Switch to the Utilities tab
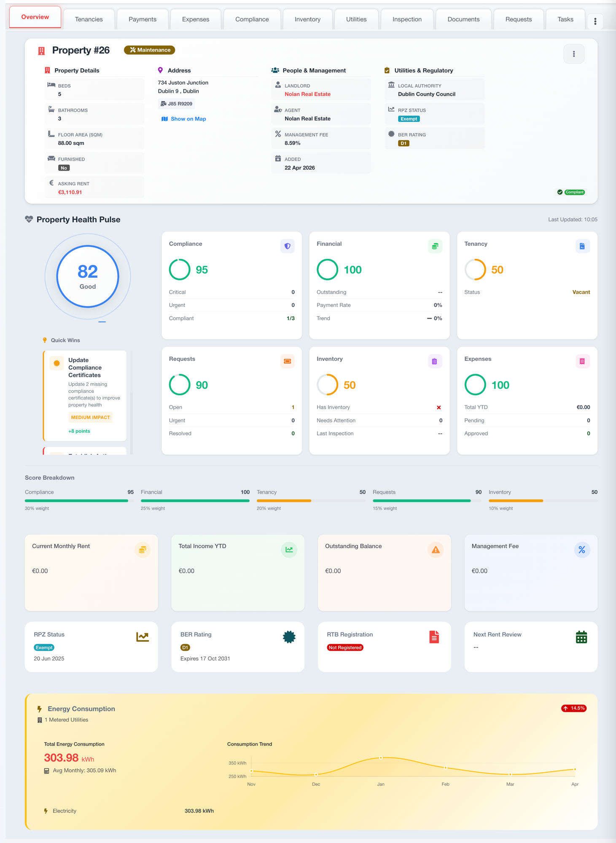616x843 pixels. pos(356,19)
